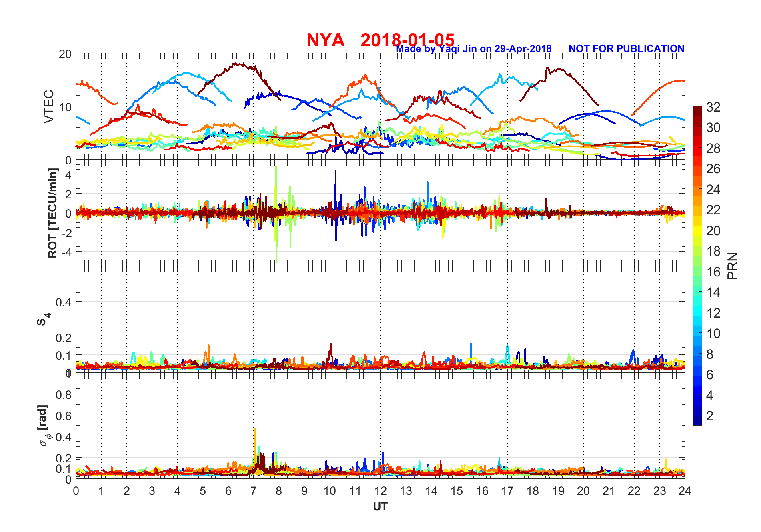Click colorbar tick label 24

(x=713, y=190)
